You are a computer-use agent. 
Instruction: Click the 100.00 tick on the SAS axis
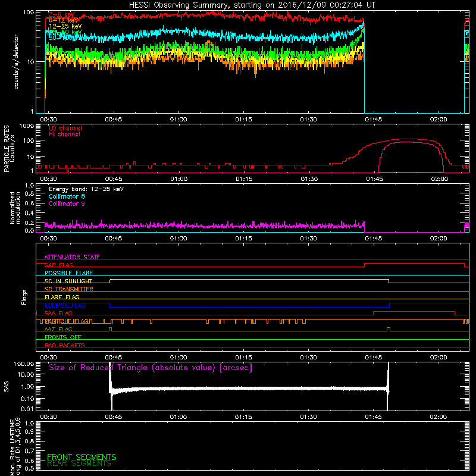pyautogui.click(x=24, y=364)
